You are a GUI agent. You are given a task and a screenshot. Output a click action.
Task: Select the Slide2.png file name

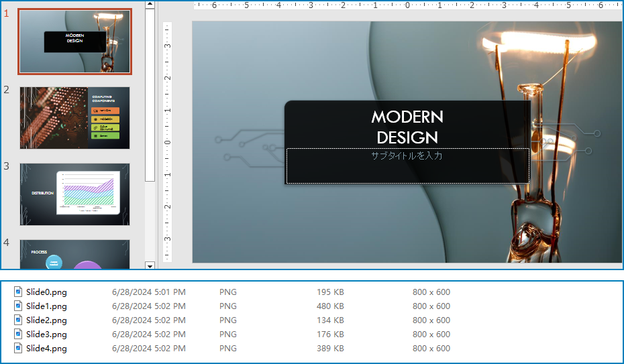(46, 320)
